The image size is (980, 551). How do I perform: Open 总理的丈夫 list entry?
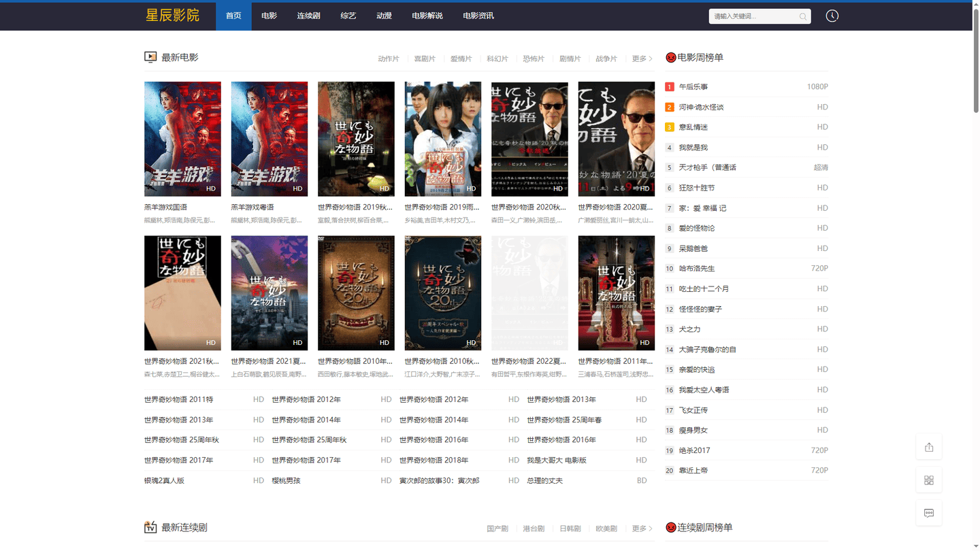tap(545, 480)
